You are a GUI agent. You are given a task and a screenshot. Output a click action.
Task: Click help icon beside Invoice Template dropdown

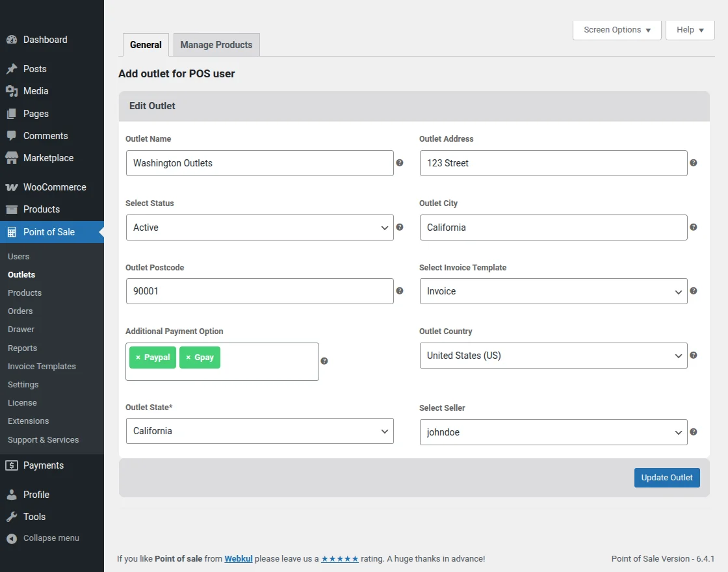point(693,291)
